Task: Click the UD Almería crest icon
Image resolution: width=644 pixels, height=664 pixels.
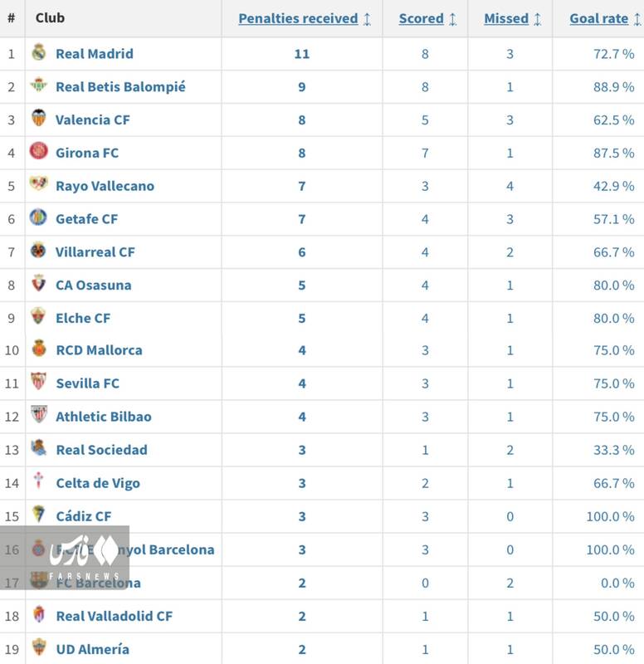Action: tap(39, 647)
